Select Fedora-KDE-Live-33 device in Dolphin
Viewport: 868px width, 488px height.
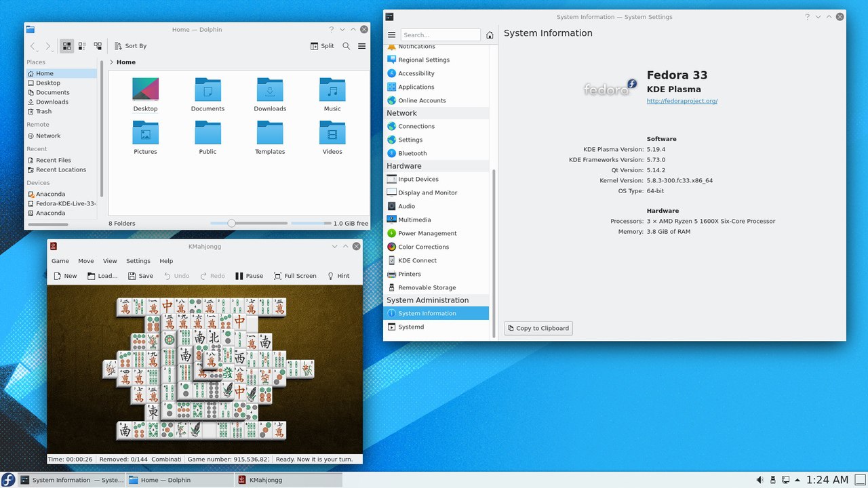[62, 203]
